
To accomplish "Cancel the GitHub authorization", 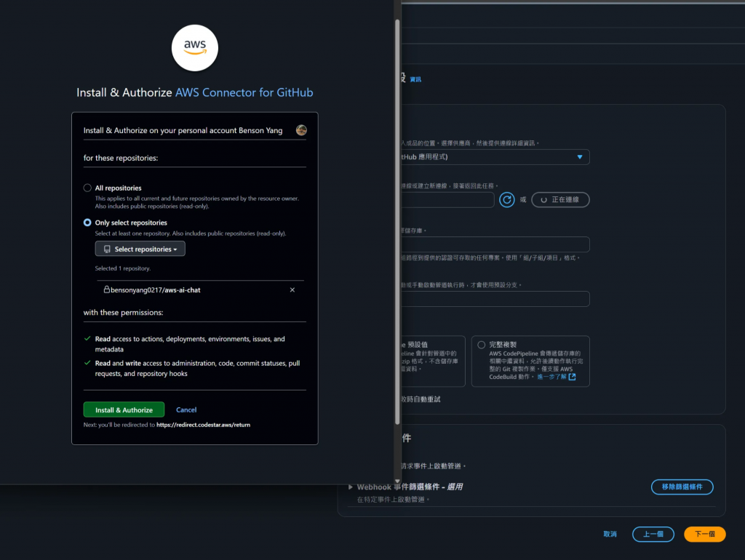I will pos(186,409).
